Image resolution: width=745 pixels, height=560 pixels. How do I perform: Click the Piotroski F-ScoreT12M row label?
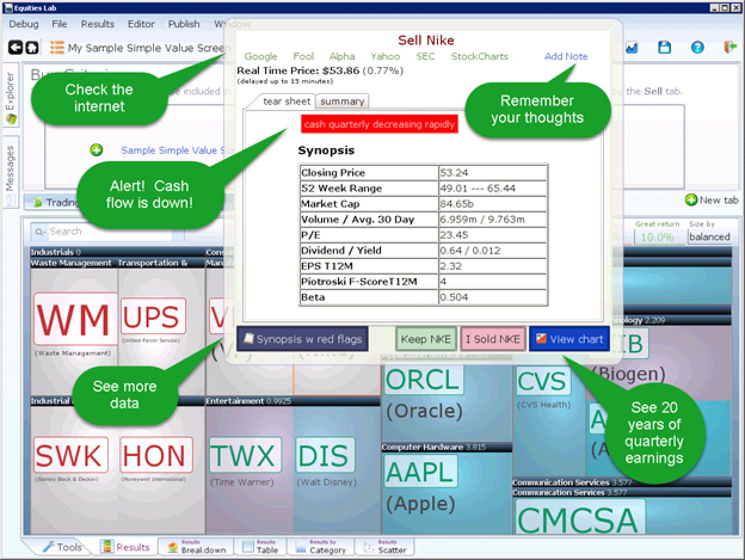pos(359,282)
